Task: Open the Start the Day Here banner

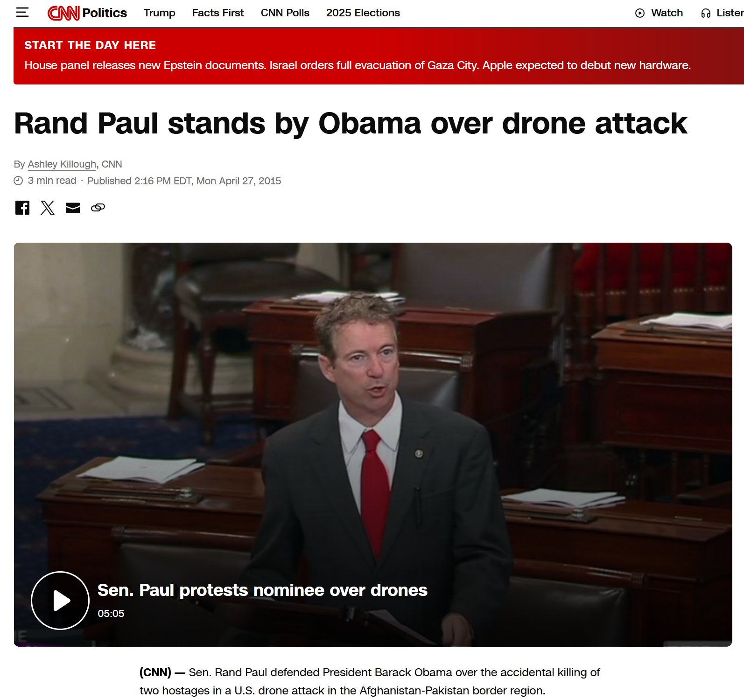Action: (x=379, y=56)
